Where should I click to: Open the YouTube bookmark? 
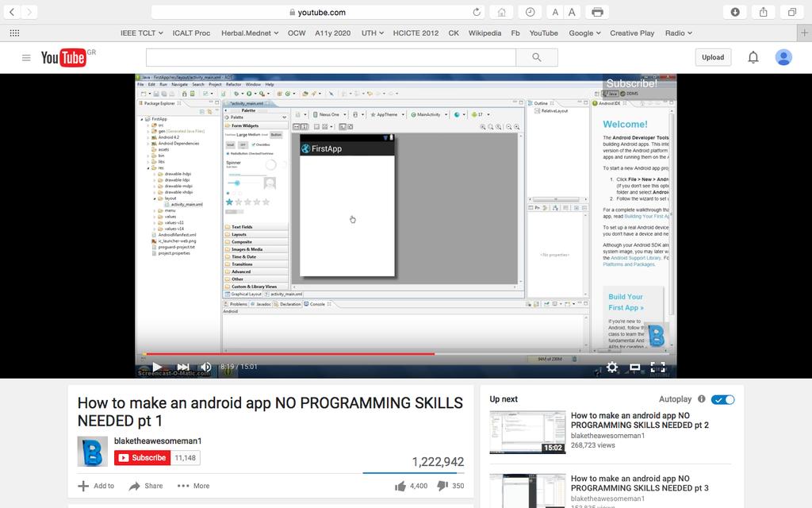coord(544,33)
